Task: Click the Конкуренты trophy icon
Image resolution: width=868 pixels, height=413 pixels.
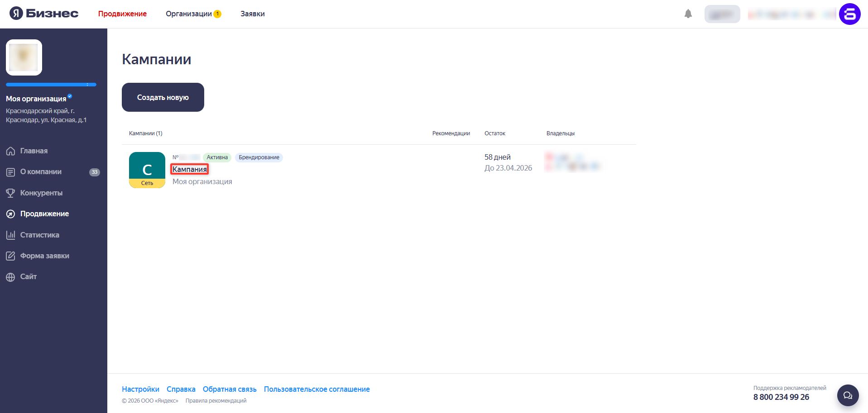Action: pos(10,193)
